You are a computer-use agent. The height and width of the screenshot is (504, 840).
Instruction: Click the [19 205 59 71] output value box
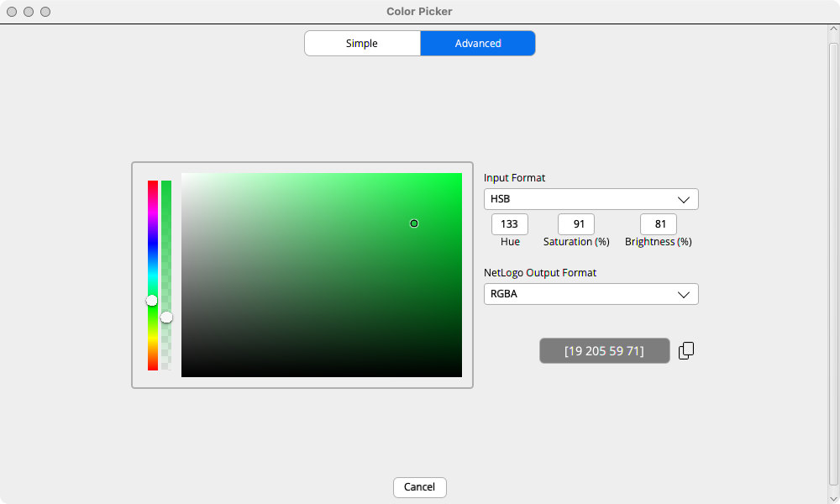(x=604, y=351)
